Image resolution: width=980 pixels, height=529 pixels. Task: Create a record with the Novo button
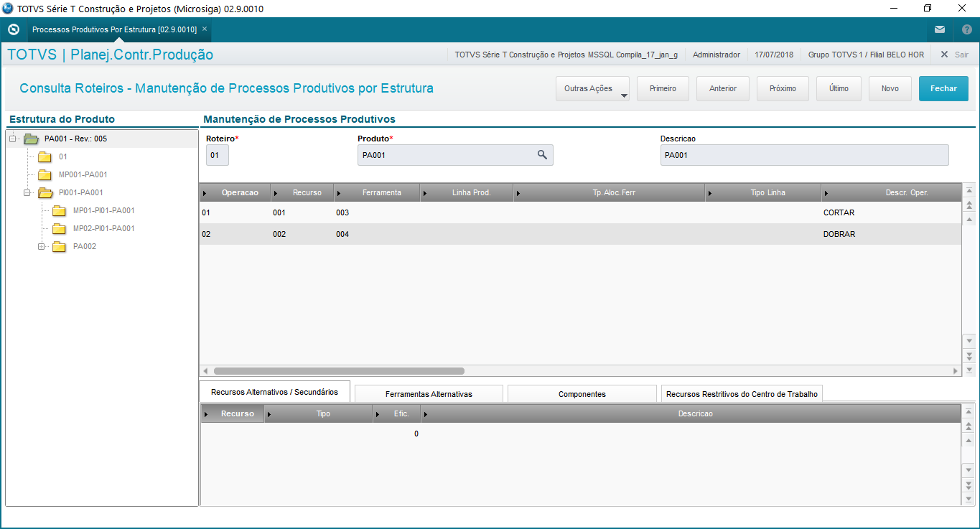890,88
